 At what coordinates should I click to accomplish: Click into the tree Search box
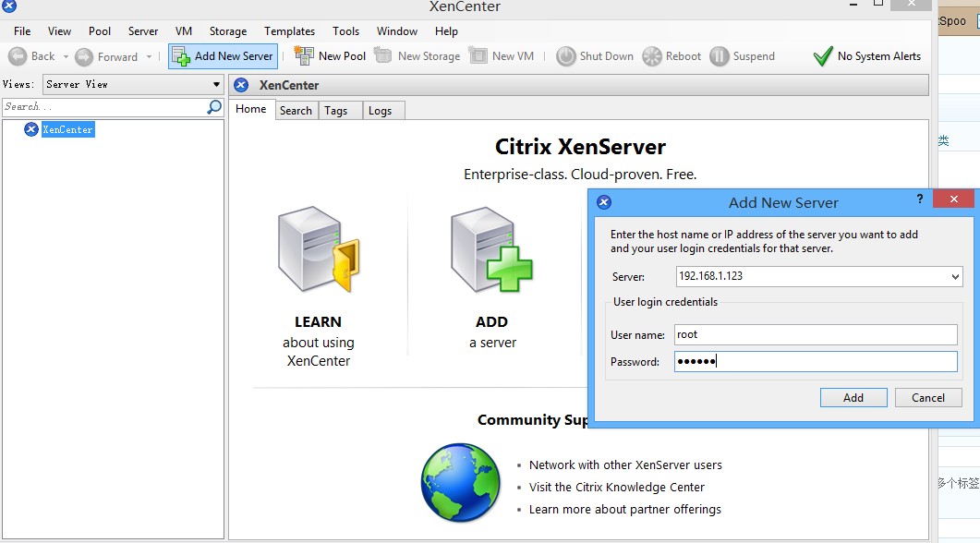coord(103,107)
